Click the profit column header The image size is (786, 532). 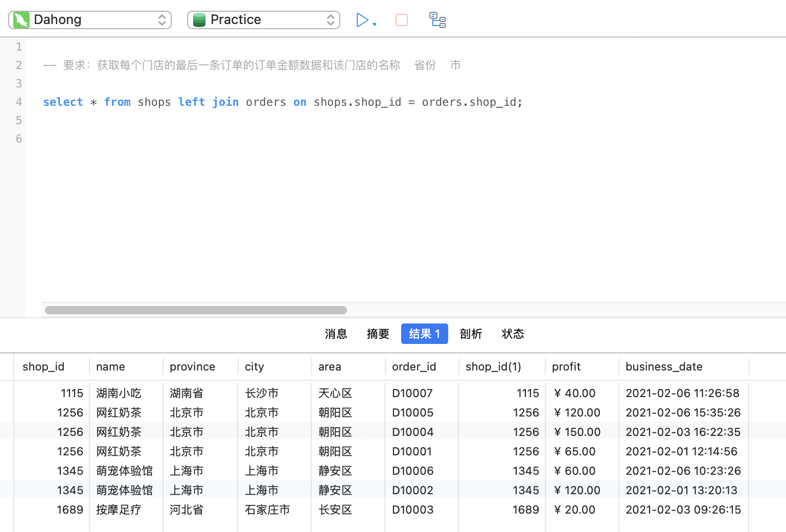pos(582,366)
